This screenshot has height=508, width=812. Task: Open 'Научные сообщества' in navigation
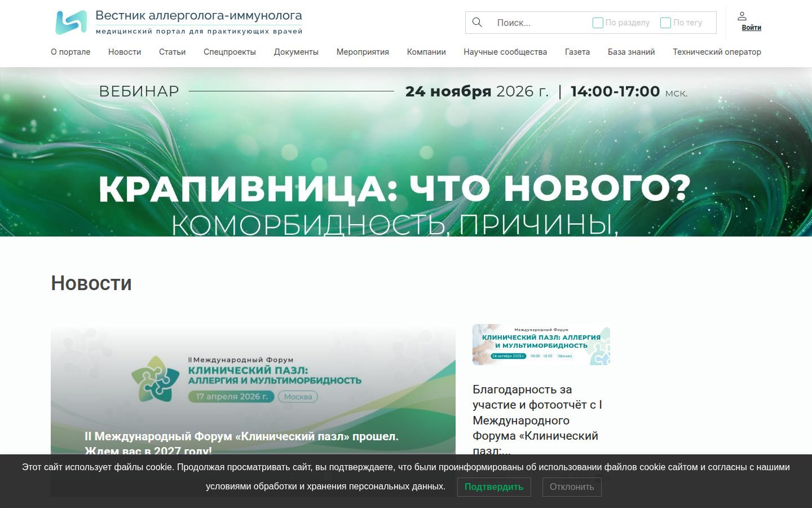coord(505,52)
